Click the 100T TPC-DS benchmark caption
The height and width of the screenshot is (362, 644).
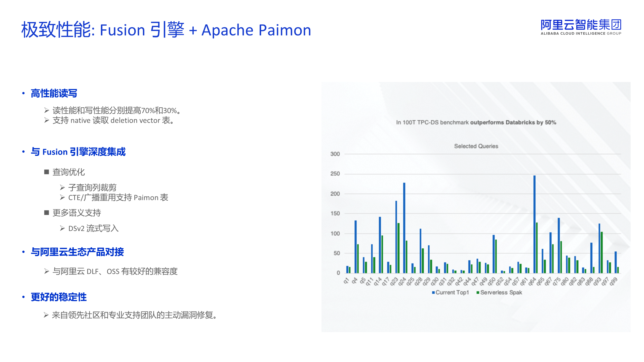click(476, 122)
